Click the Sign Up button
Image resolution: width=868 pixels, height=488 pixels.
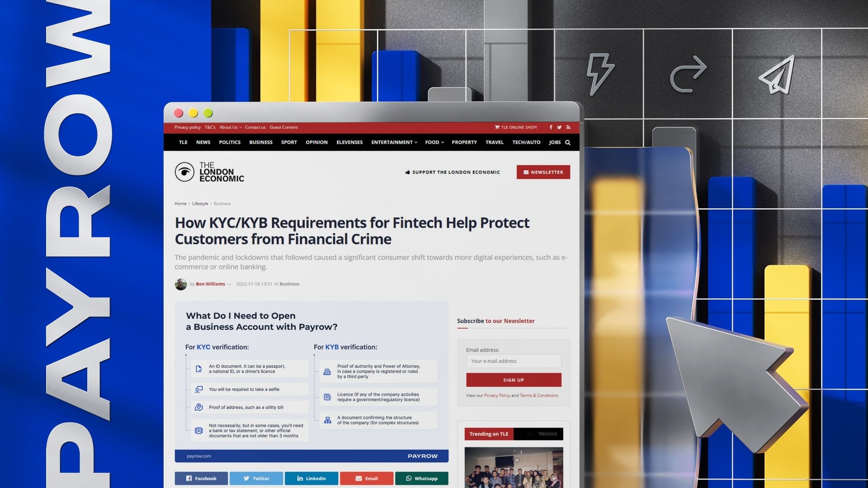click(514, 380)
